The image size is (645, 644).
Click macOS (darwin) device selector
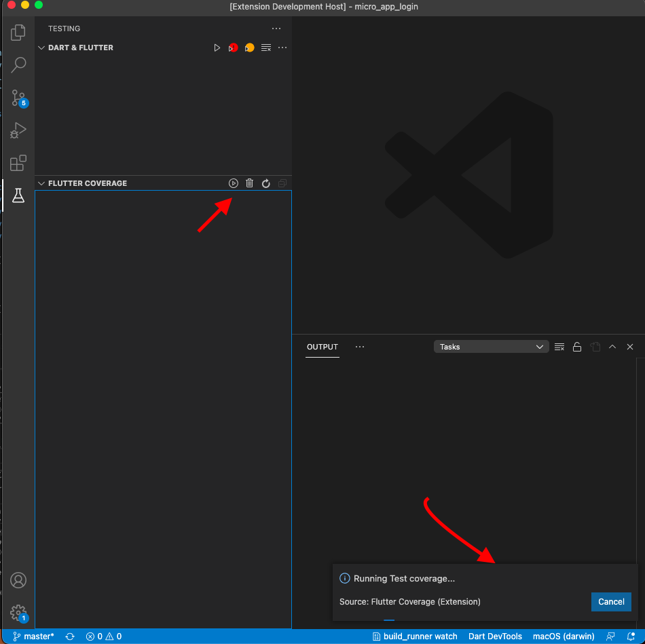563,636
